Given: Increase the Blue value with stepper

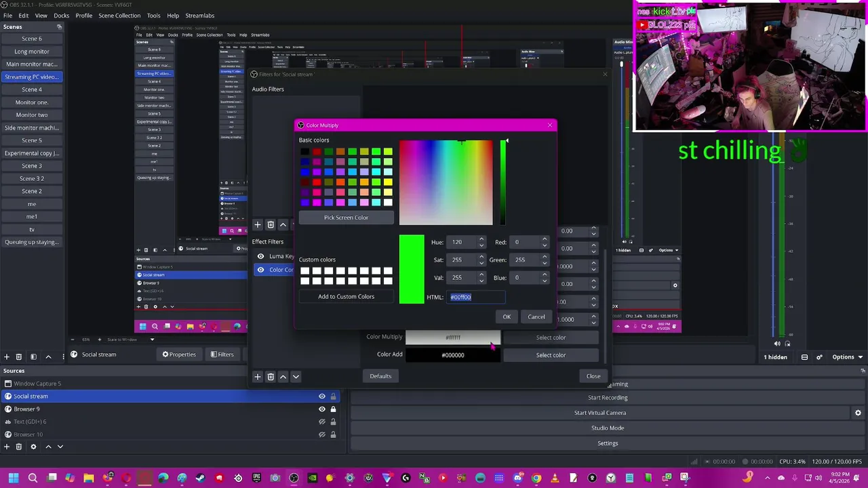Looking at the screenshot, I should pos(544,274).
